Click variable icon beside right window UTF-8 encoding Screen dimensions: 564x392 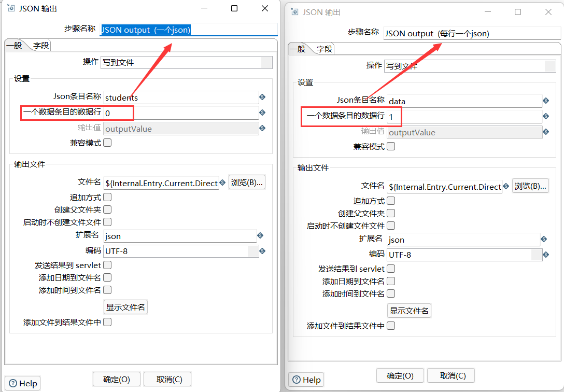point(546,254)
